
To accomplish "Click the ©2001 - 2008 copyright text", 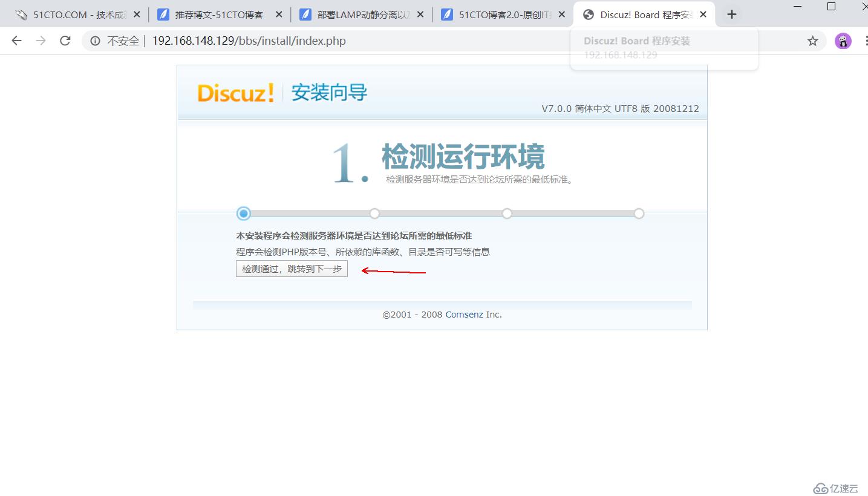I will (413, 315).
